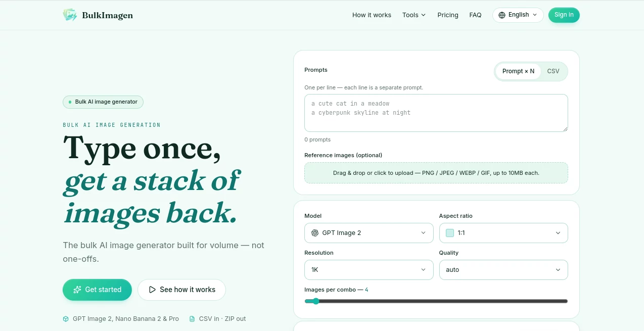The height and width of the screenshot is (331, 644).
Task: Click the green dot in the Bulk AI badge
Action: pyautogui.click(x=70, y=102)
